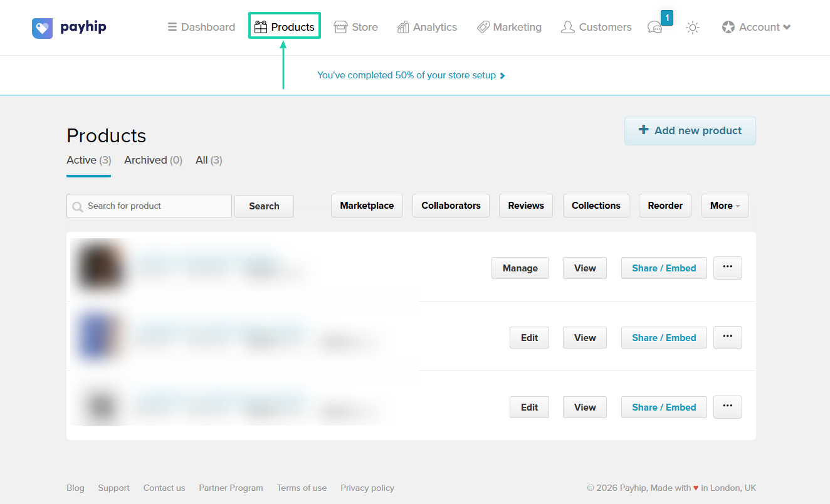The width and height of the screenshot is (830, 504).
Task: Open the Customers section
Action: (x=596, y=27)
